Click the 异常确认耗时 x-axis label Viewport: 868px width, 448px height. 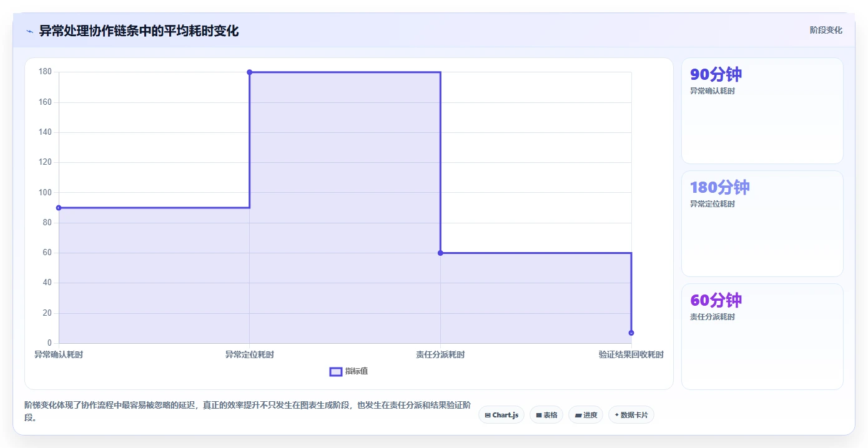pos(59,354)
